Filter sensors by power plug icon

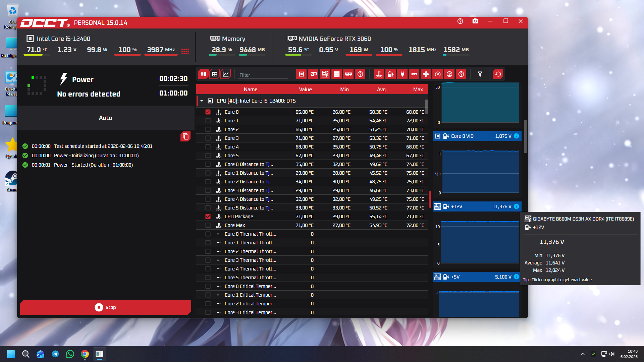(x=402, y=74)
